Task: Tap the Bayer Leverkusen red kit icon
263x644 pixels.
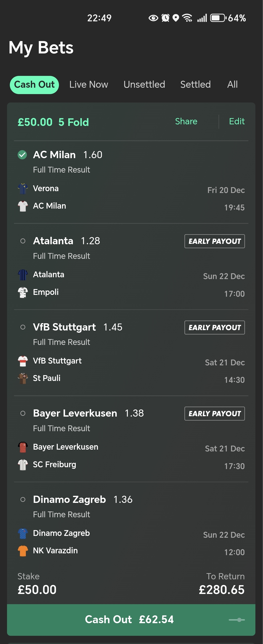Action: [x=23, y=447]
